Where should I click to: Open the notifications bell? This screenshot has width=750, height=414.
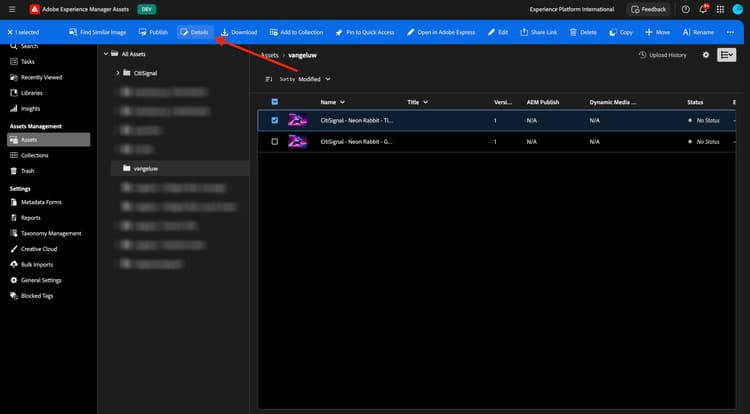(x=703, y=9)
